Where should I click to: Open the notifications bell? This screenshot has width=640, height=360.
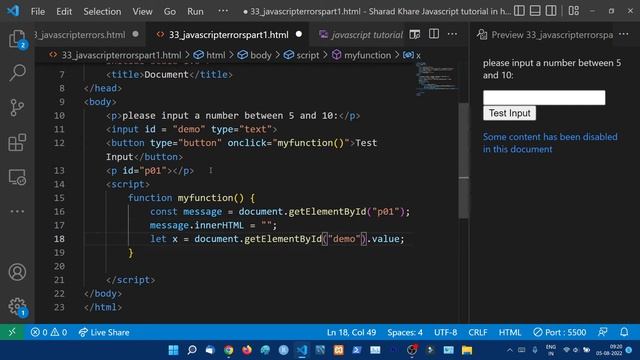tap(624, 332)
